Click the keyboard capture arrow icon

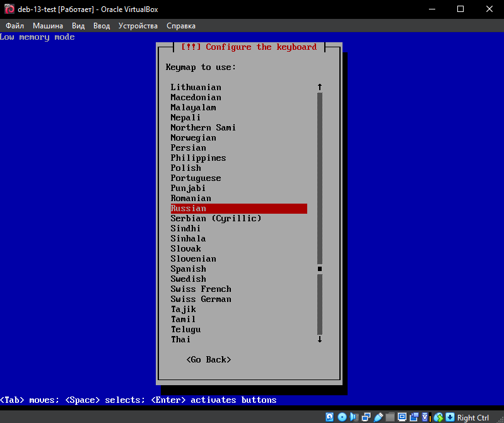(x=450, y=417)
